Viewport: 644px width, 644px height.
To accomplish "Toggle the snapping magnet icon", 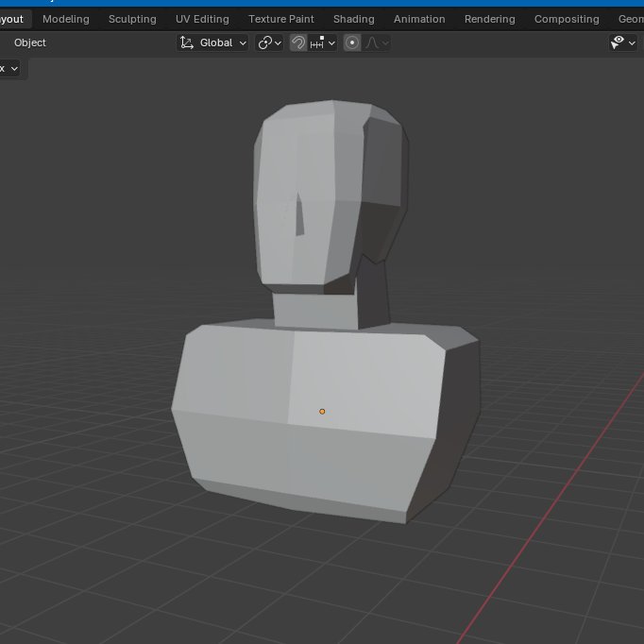I will point(298,42).
